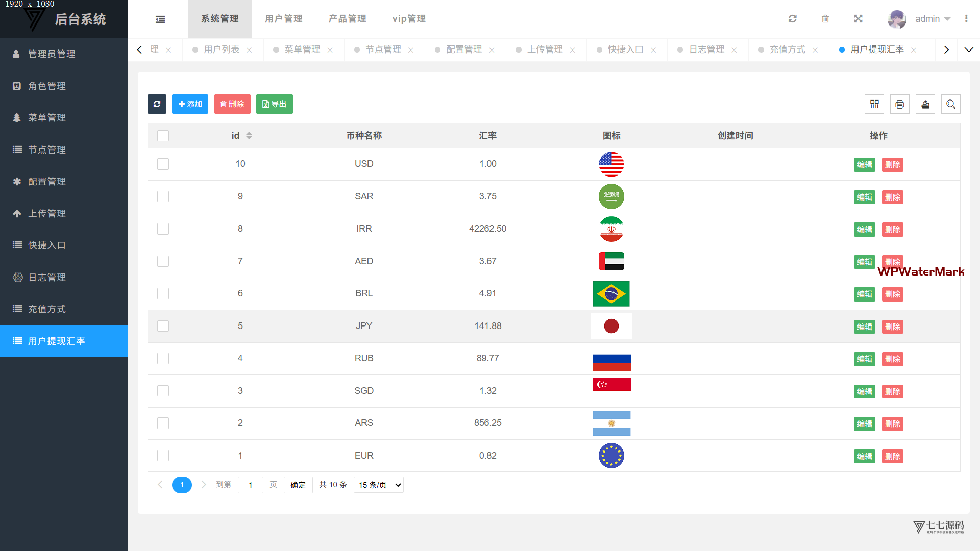This screenshot has height=551, width=980.
Task: Select the EUR row checkbox
Action: coord(163,456)
